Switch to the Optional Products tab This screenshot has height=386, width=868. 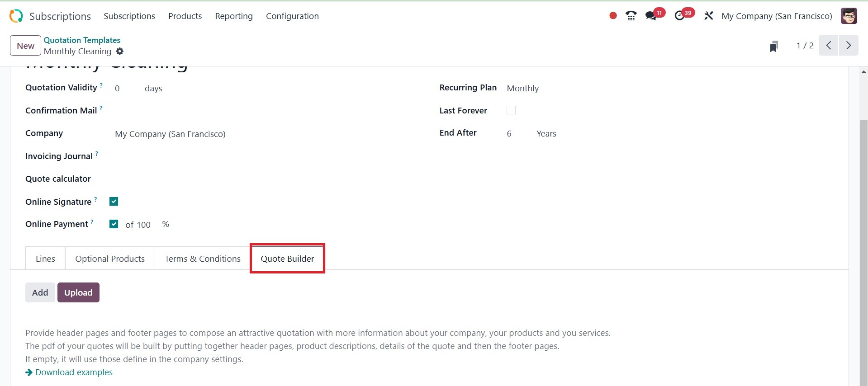point(110,259)
